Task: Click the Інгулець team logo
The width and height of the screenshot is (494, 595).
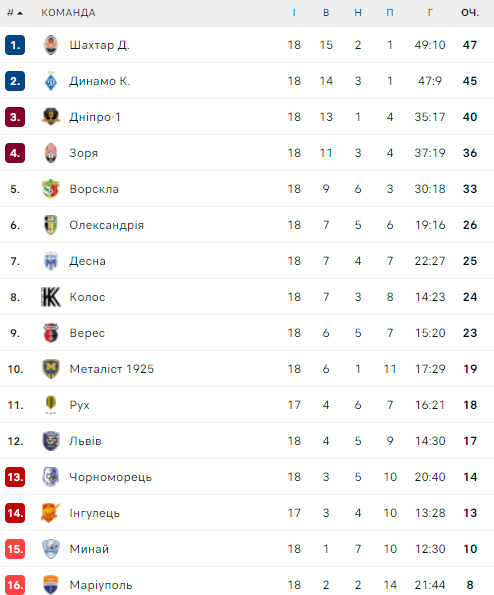Action: (51, 513)
